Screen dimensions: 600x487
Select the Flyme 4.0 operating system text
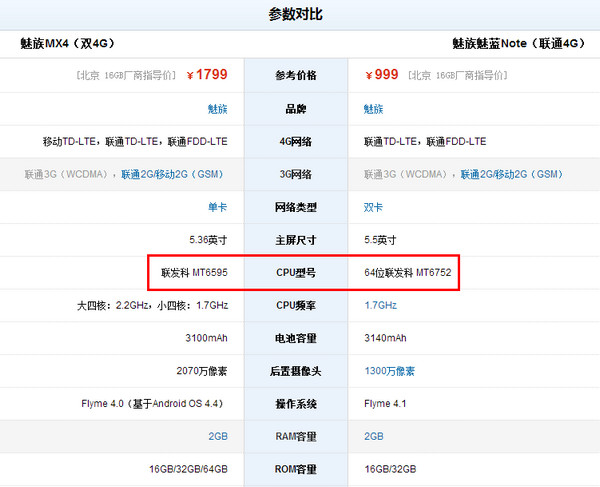coord(152,404)
